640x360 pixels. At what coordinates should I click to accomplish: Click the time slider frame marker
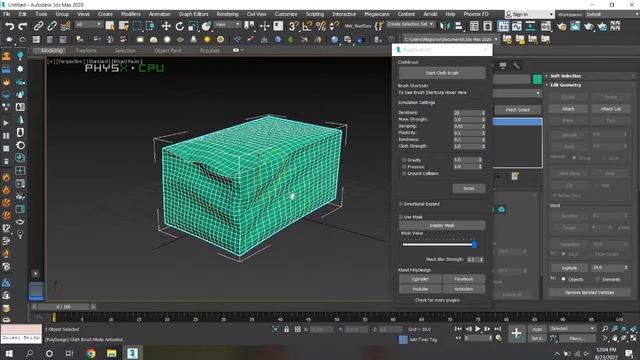(53, 317)
